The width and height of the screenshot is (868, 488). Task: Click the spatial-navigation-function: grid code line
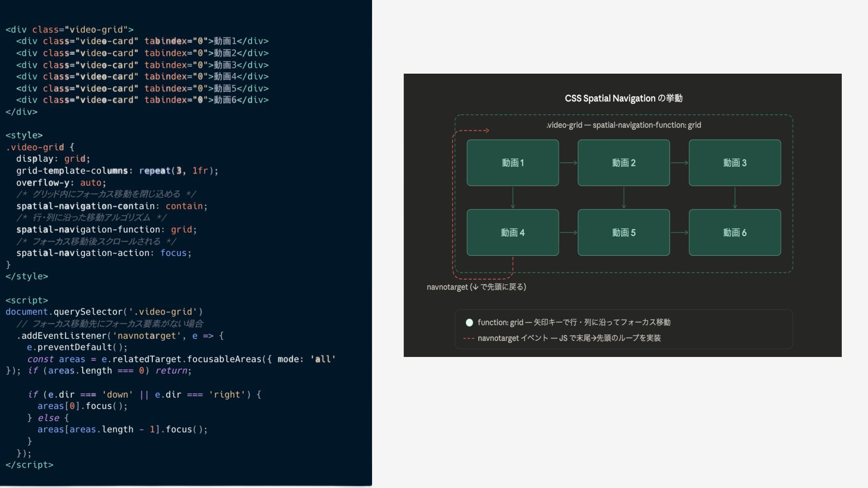[x=106, y=230]
